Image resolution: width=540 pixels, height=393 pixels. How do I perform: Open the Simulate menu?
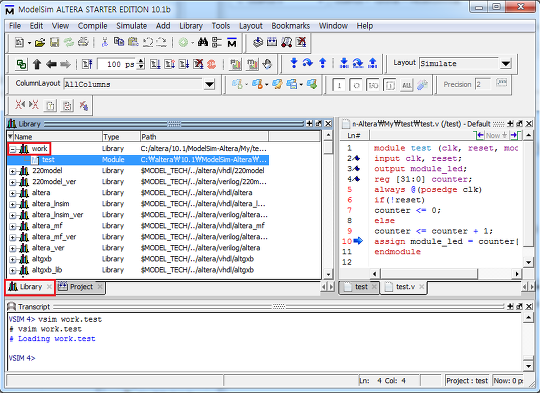pyautogui.click(x=132, y=26)
